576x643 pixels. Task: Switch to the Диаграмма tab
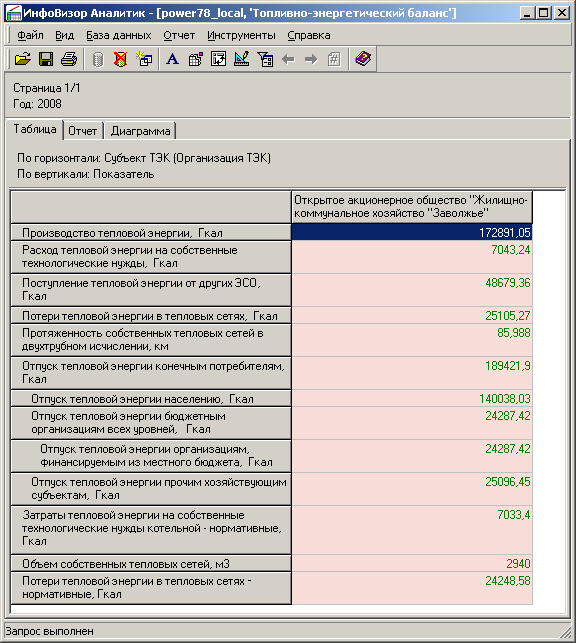[x=140, y=131]
